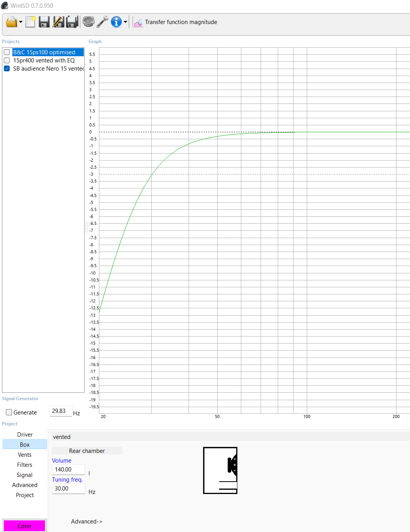Switch to the Driver tab
This screenshot has height=532, width=410.
click(x=25, y=435)
